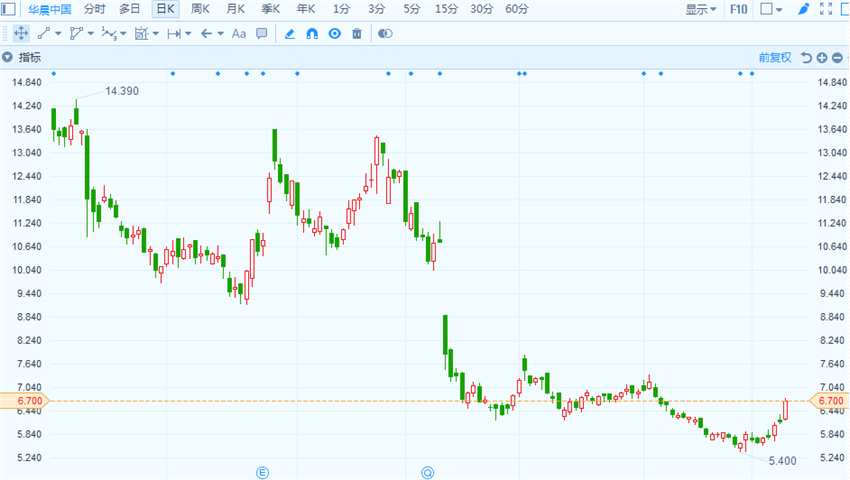
Task: Select the line segment drawing tool
Action: 43,34
